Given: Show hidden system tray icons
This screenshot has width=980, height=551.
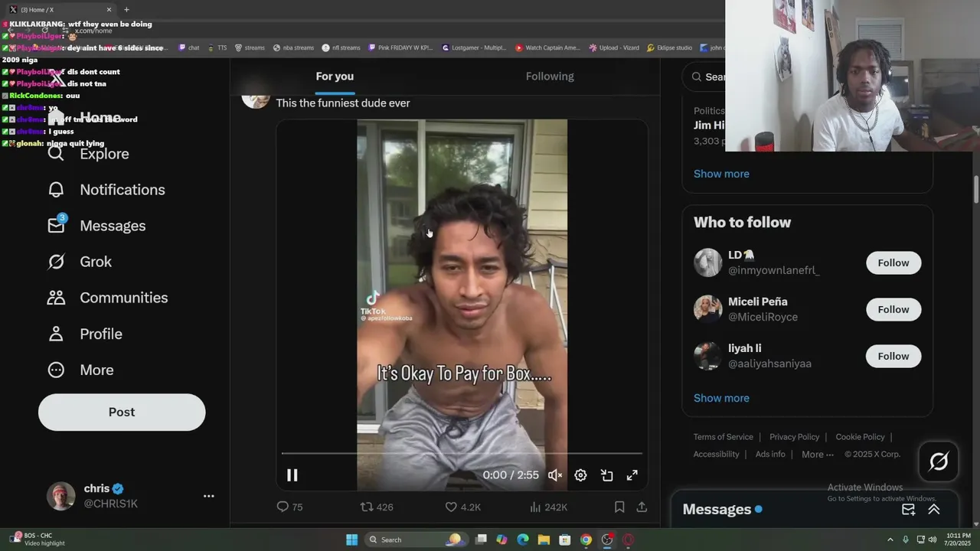Looking at the screenshot, I should point(890,540).
